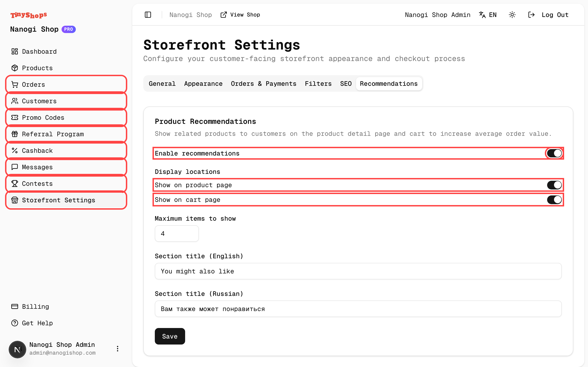This screenshot has height=367, width=588.
Task: Open Referral Program using the gift icon
Action: tap(15, 134)
